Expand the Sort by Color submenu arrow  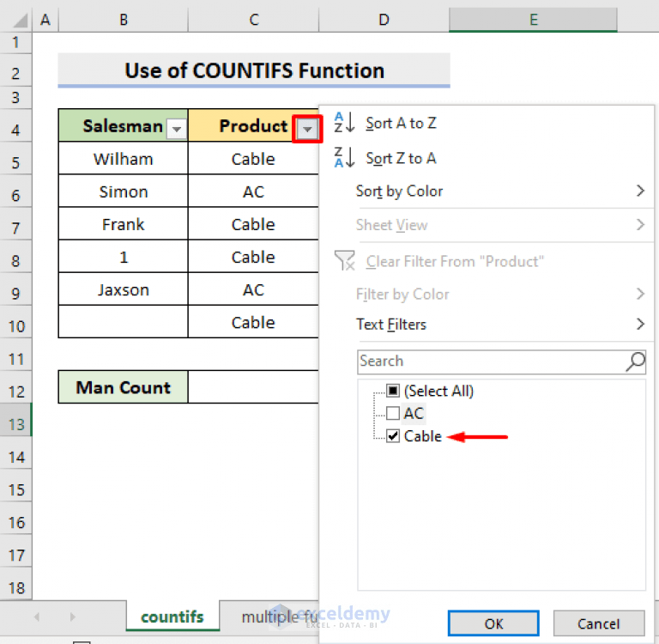640,191
